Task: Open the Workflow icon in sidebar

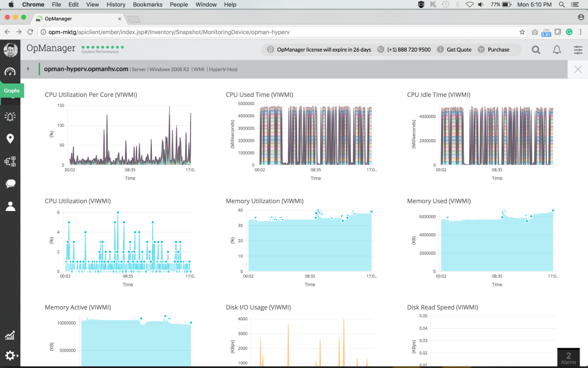Action: tap(10, 162)
